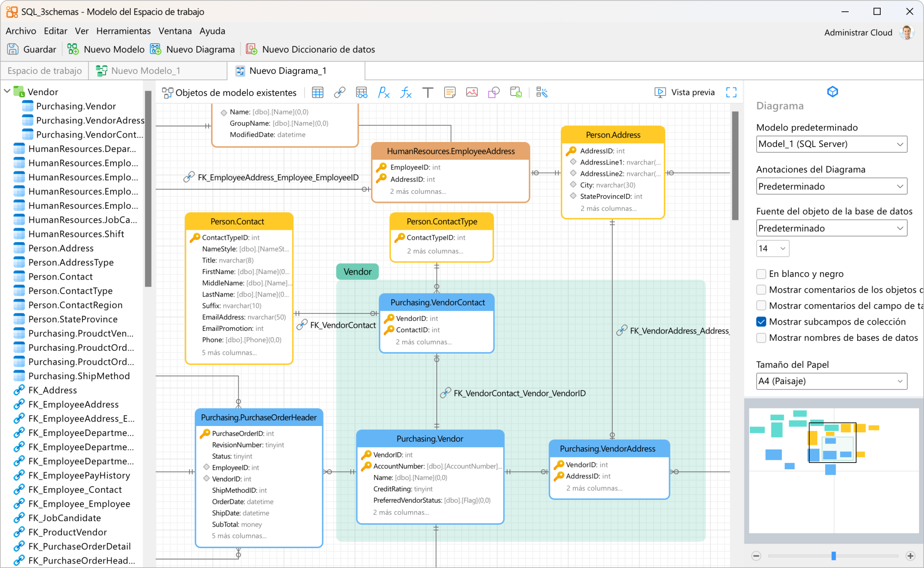Click the zoom out minus icon
This screenshot has width=924, height=568.
tap(757, 556)
